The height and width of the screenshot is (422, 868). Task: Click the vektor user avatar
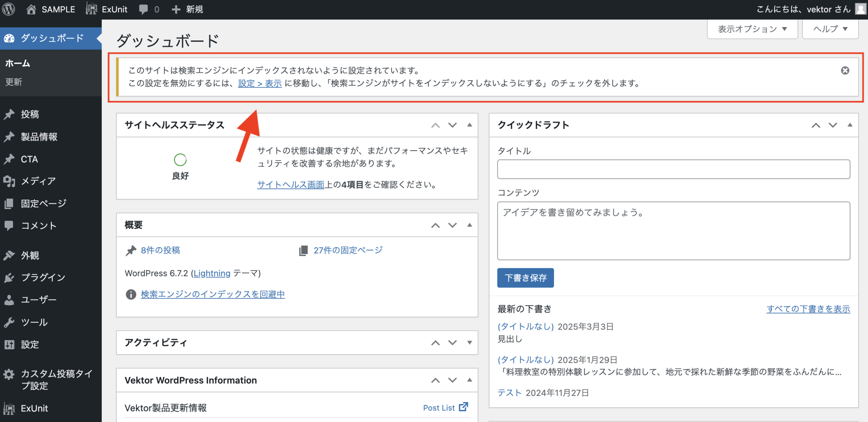(x=860, y=9)
